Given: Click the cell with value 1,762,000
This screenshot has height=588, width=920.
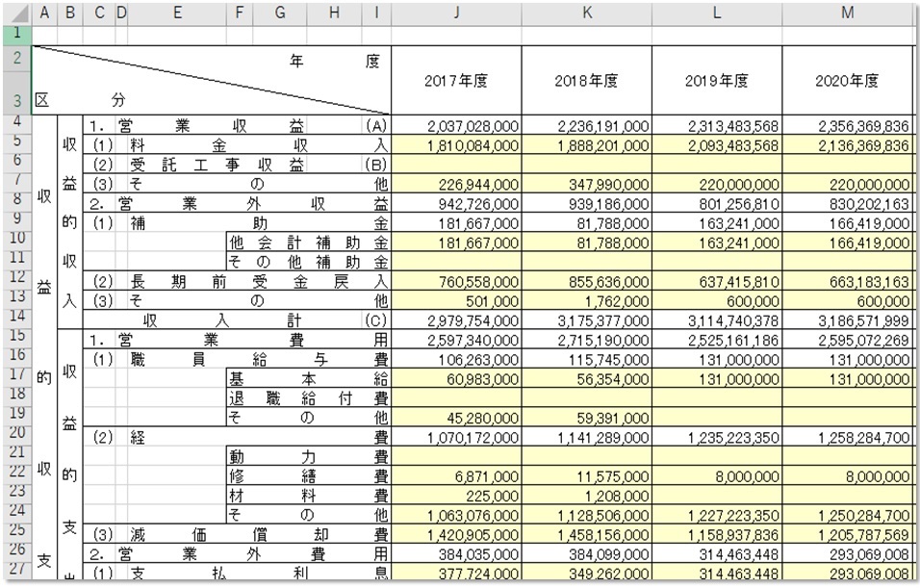Looking at the screenshot, I should click(587, 301).
